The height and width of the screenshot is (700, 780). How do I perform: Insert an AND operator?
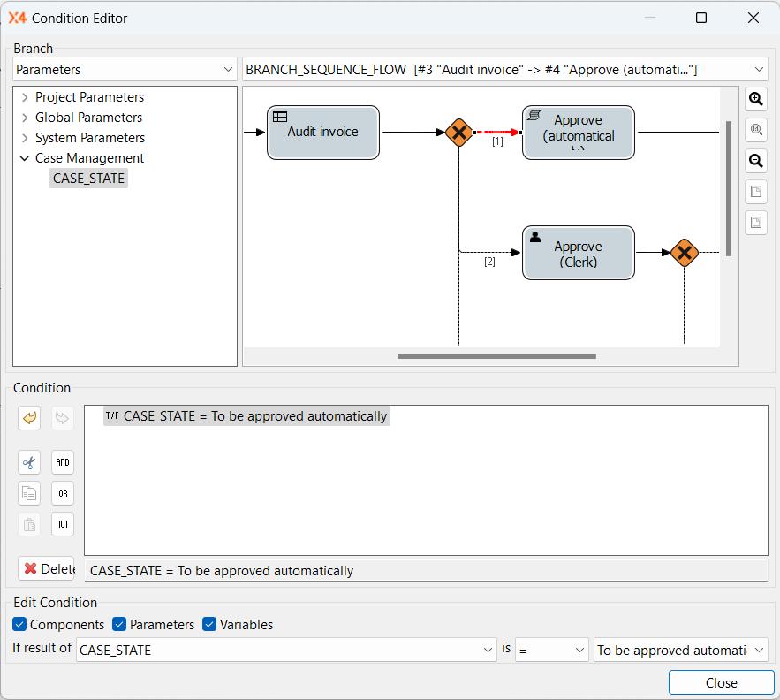click(x=62, y=462)
